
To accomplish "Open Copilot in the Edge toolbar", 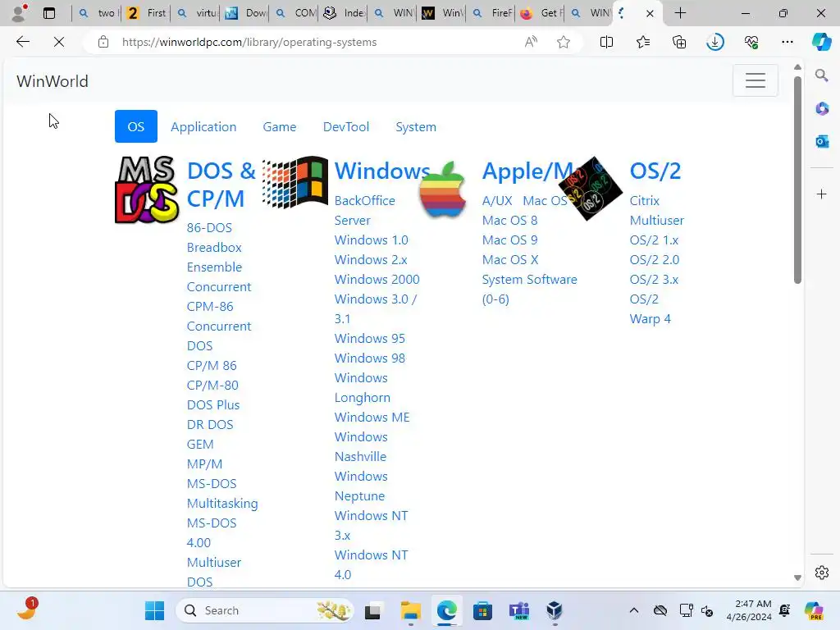I will pyautogui.click(x=821, y=42).
